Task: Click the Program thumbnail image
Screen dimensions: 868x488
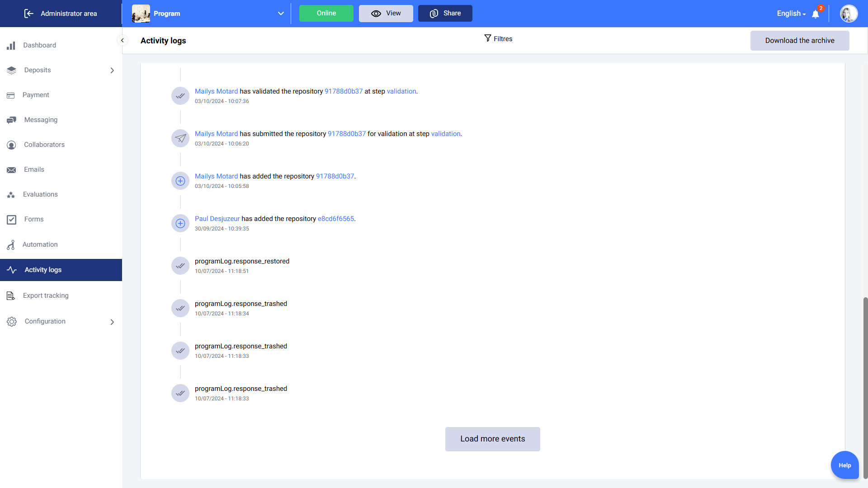Action: point(141,14)
